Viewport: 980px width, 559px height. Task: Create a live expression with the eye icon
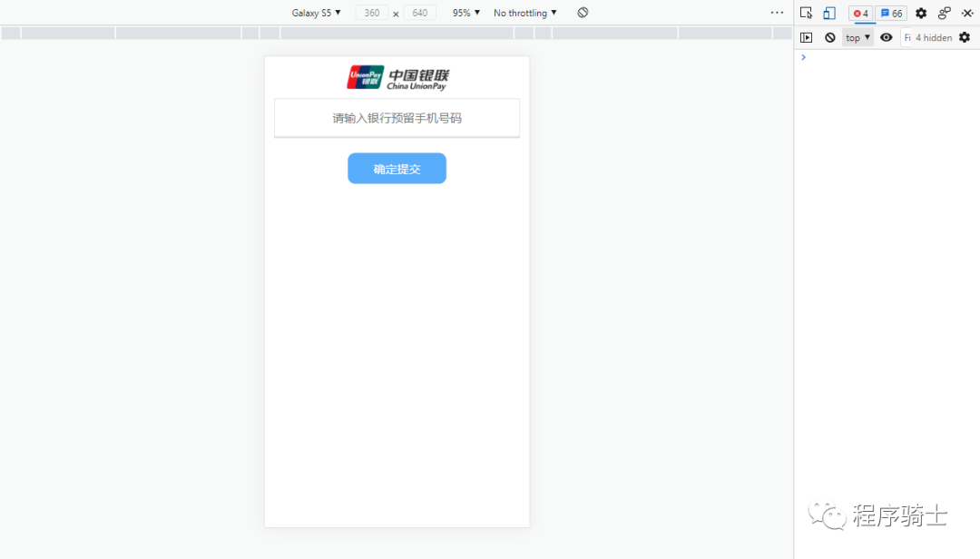coord(887,37)
